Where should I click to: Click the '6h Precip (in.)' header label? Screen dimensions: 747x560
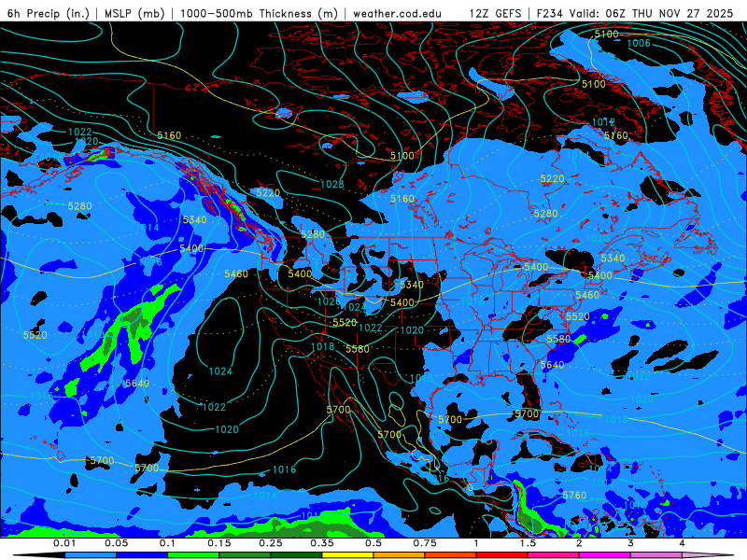[x=49, y=13]
